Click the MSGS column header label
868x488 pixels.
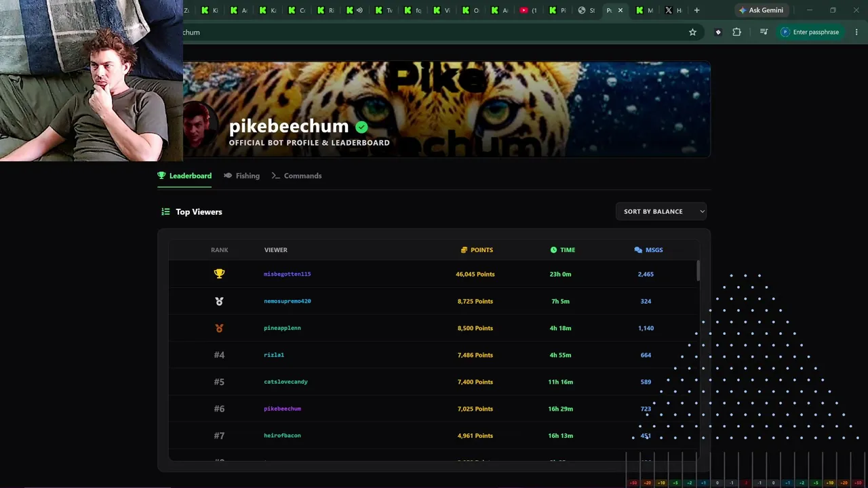pyautogui.click(x=654, y=250)
